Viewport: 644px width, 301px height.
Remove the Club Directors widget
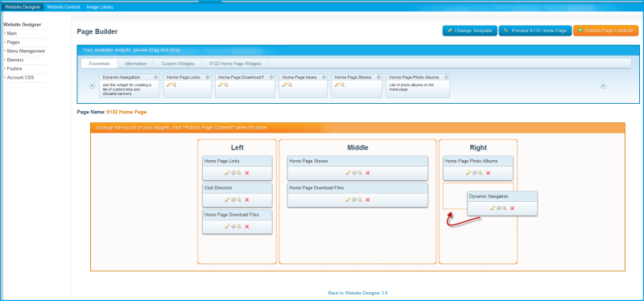(x=247, y=200)
